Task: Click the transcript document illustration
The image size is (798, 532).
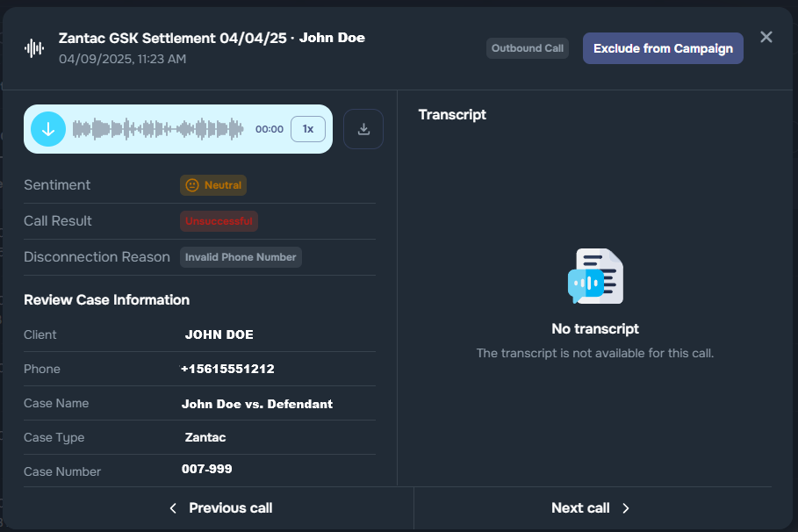Action: [596, 276]
